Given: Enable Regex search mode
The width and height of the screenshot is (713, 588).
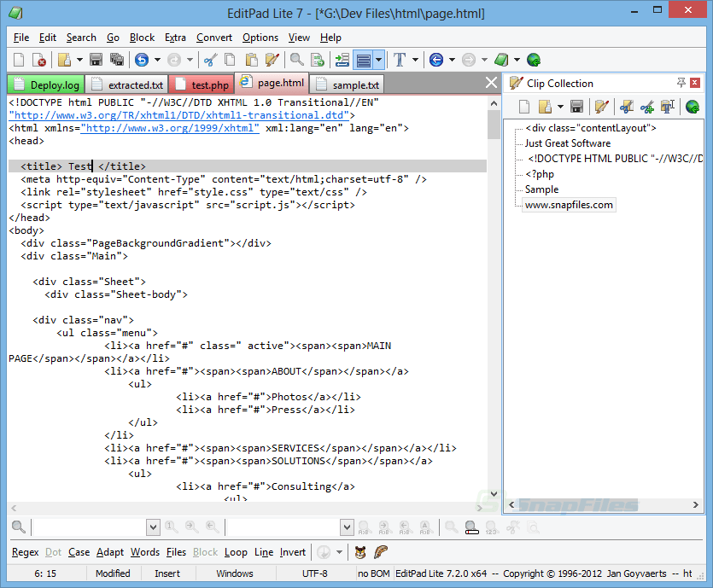Looking at the screenshot, I should (x=25, y=552).
